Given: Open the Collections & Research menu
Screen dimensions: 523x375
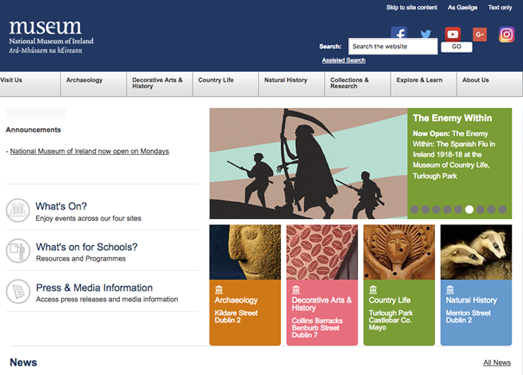Looking at the screenshot, I should [x=357, y=84].
